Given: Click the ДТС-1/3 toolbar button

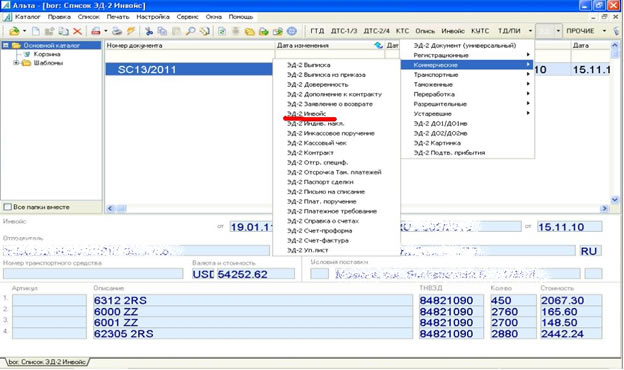Looking at the screenshot, I should pos(344,31).
